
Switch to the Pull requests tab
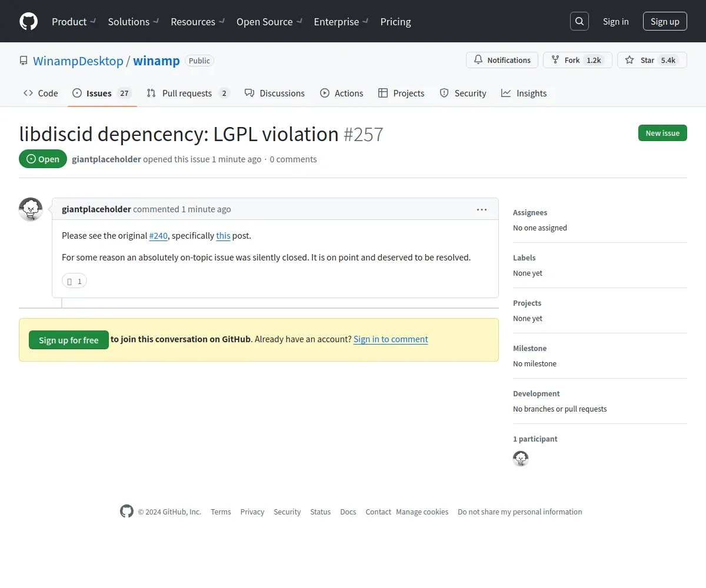188,93
